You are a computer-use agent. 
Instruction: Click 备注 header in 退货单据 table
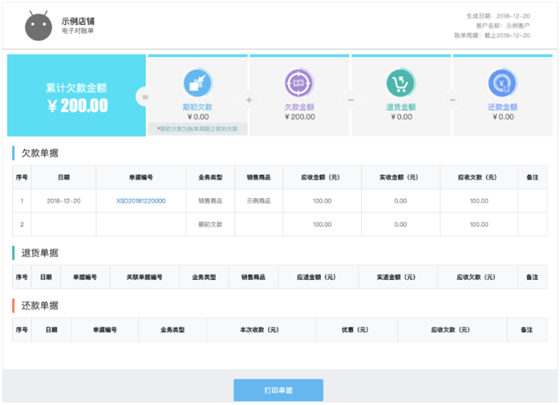(532, 277)
